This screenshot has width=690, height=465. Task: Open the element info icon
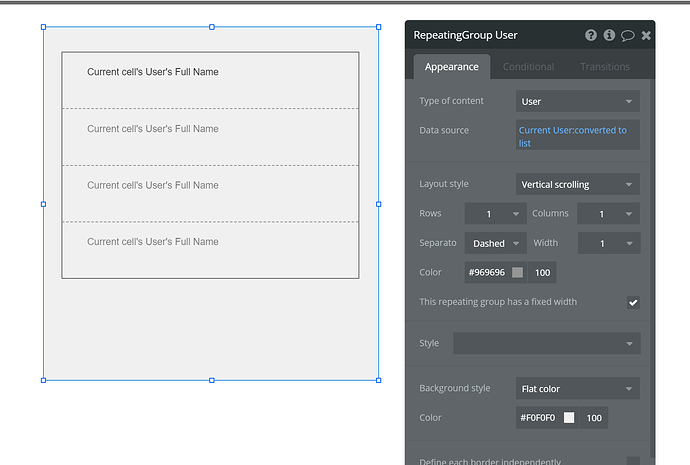tap(609, 35)
